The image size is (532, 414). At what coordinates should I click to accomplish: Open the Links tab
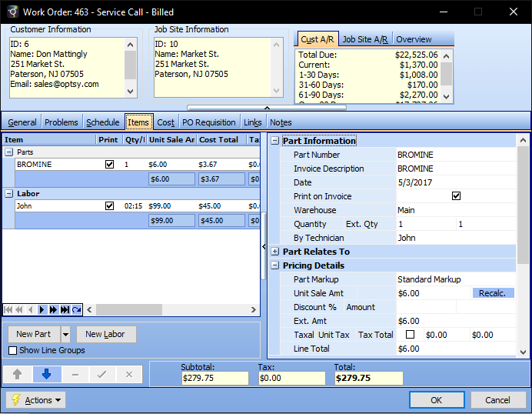point(253,122)
